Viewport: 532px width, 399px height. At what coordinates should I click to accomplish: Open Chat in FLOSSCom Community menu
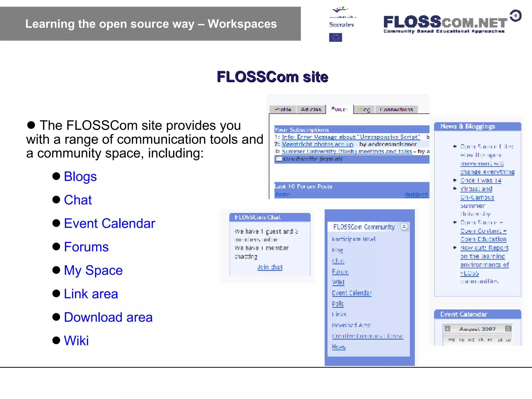click(x=338, y=261)
